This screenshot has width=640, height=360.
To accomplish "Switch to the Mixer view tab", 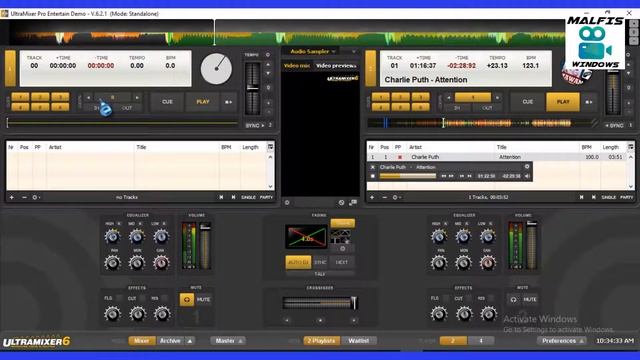I will tap(142, 340).
